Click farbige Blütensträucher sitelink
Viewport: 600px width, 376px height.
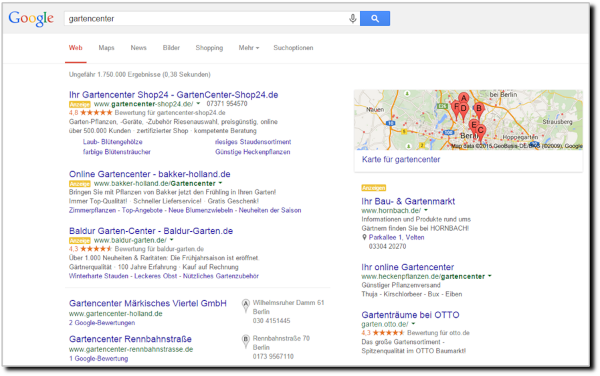[117, 152]
